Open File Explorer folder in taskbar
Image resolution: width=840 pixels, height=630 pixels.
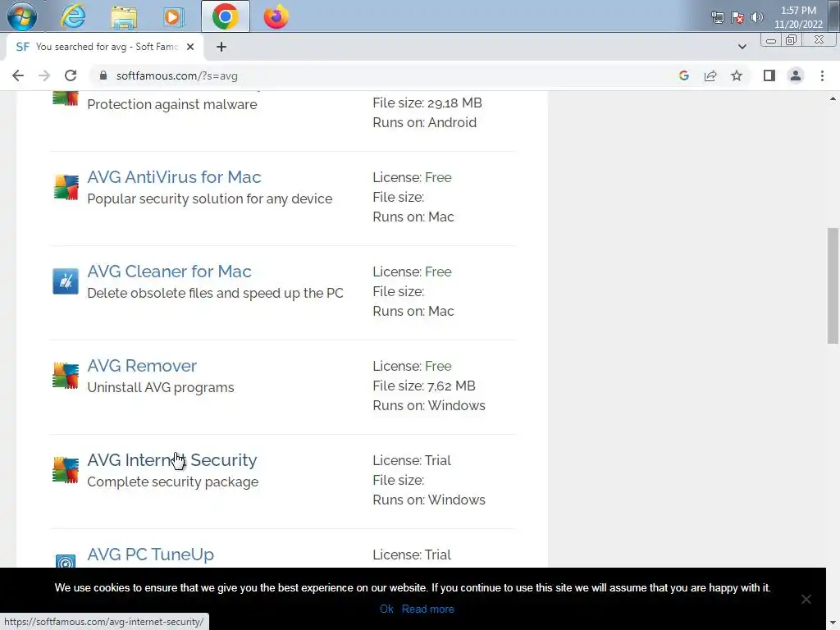pos(124,16)
